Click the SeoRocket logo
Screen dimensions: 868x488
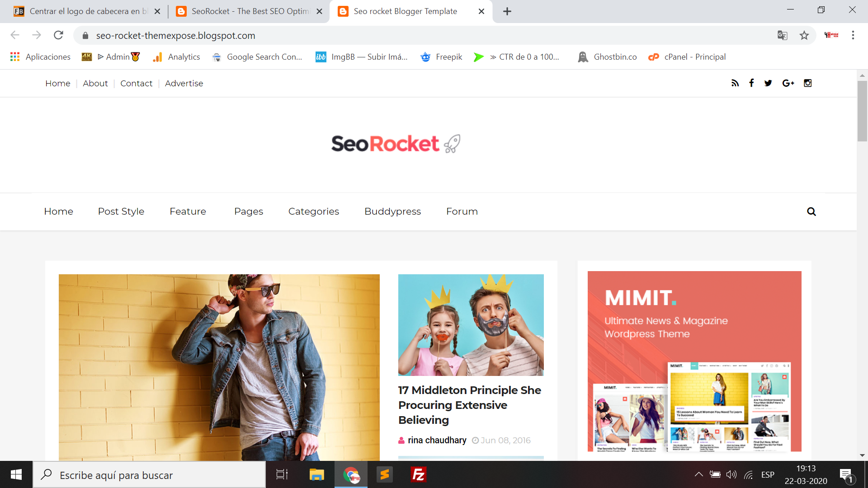click(x=396, y=144)
